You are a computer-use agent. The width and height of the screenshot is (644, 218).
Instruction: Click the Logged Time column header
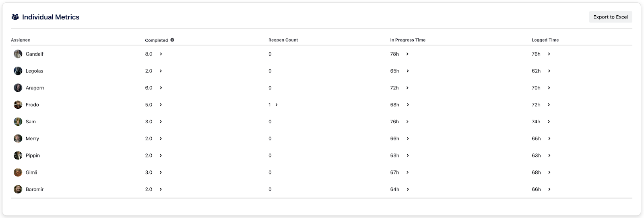[x=545, y=40]
